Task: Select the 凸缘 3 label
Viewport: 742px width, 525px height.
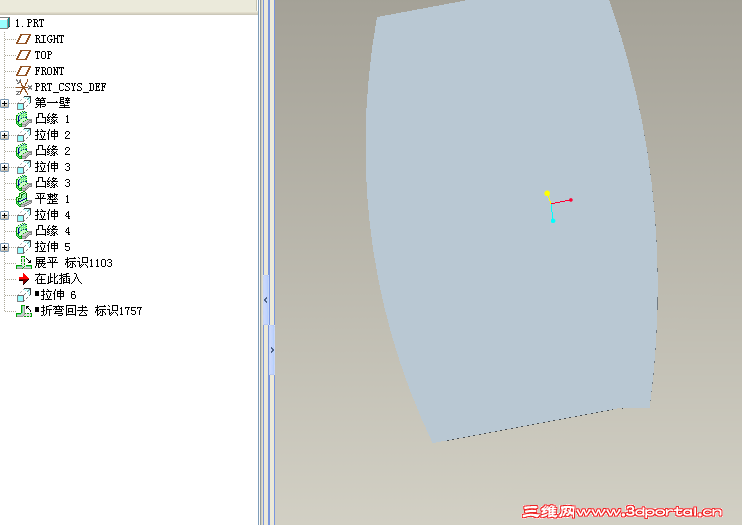Action: click(52, 183)
